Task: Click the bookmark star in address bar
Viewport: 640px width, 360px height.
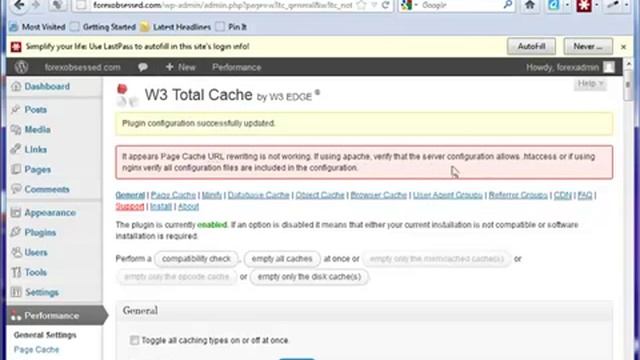Action: pyautogui.click(x=361, y=5)
